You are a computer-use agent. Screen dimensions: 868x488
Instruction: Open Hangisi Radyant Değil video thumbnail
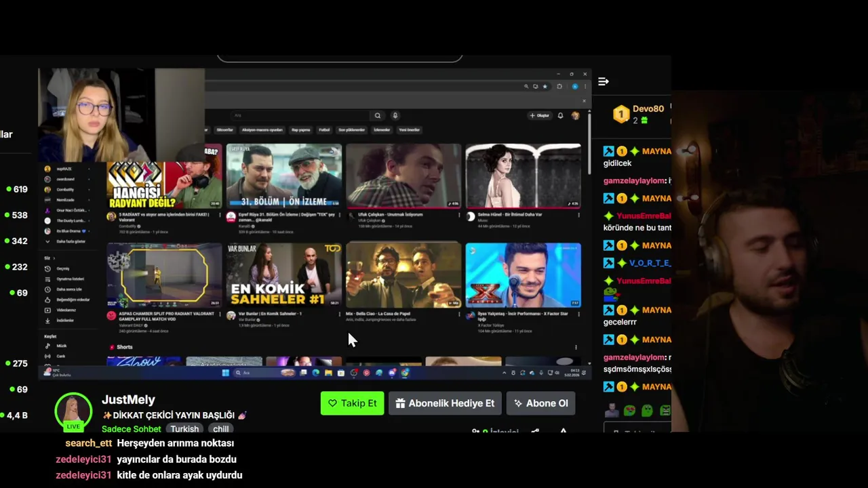pos(164,176)
